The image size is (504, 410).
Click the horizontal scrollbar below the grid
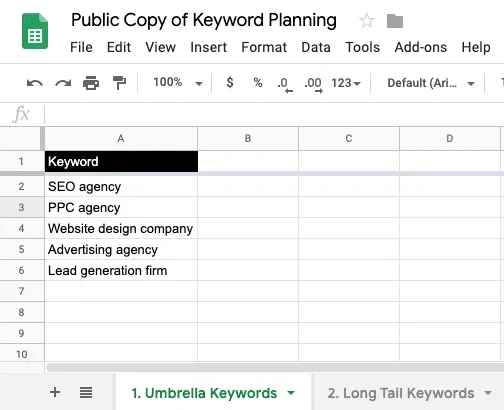275,367
